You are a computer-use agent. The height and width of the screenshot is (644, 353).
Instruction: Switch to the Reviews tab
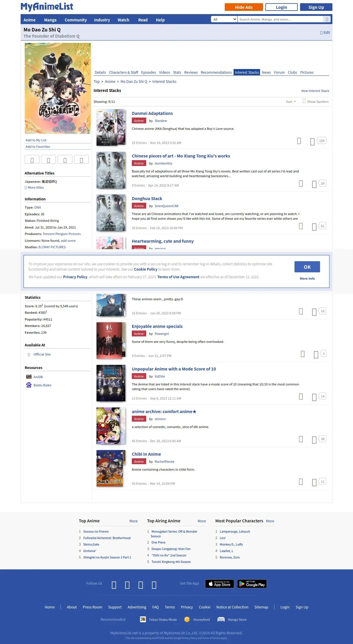pos(191,73)
